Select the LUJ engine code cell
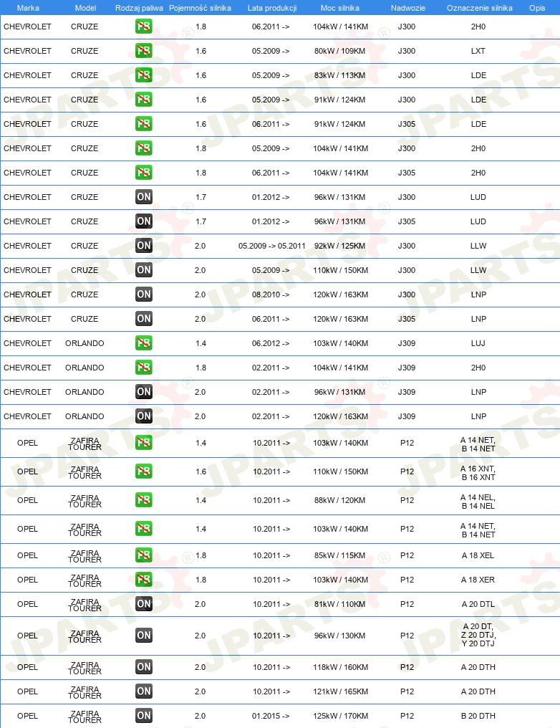This screenshot has height=728, width=560. (x=478, y=343)
